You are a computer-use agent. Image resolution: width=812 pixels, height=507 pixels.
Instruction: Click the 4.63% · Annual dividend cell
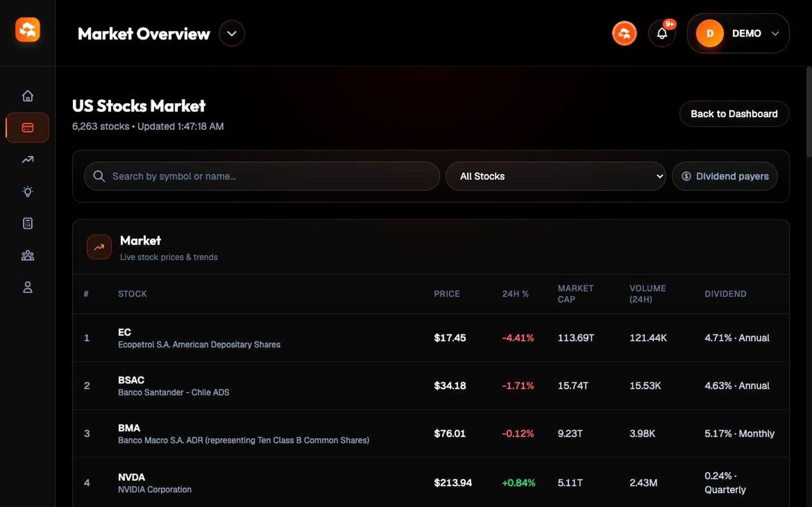(x=737, y=386)
